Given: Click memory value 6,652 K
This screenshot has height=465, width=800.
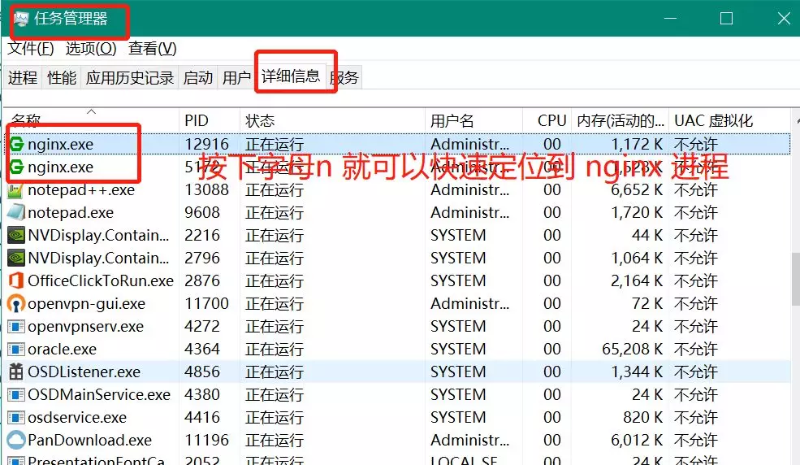Looking at the screenshot, I should 637,190.
